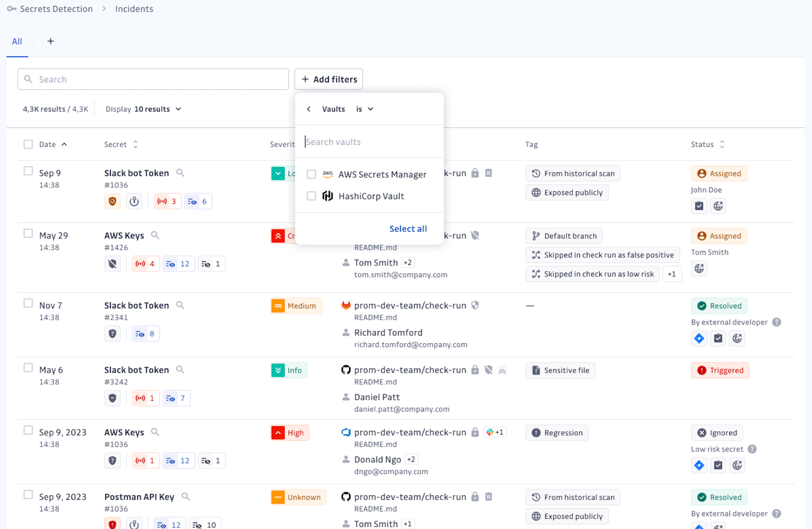Expand the +1 tags badge in May 29 row

[672, 274]
